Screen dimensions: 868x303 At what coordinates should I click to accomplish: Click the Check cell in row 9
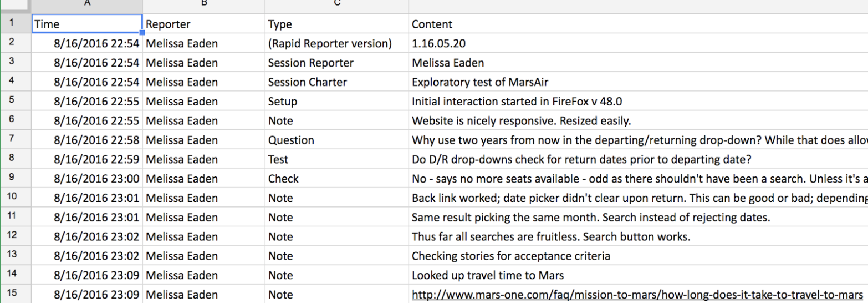tap(337, 179)
